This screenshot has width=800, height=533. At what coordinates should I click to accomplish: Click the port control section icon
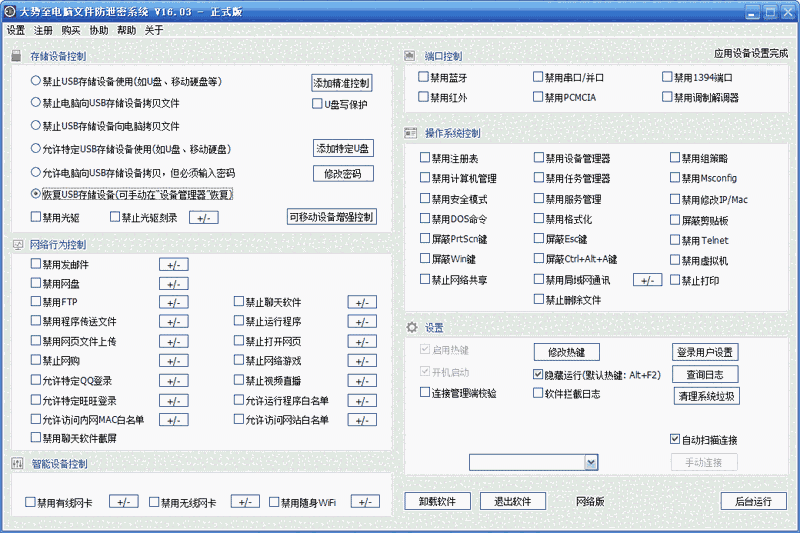pyautogui.click(x=410, y=56)
